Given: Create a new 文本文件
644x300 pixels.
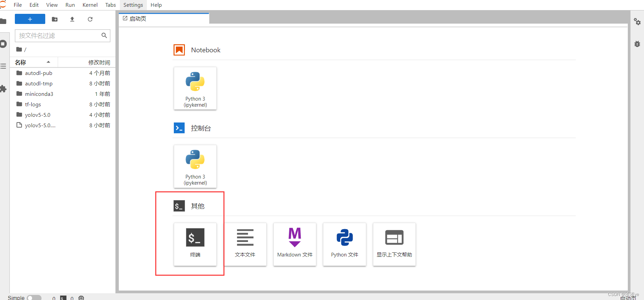Looking at the screenshot, I should 245,244.
